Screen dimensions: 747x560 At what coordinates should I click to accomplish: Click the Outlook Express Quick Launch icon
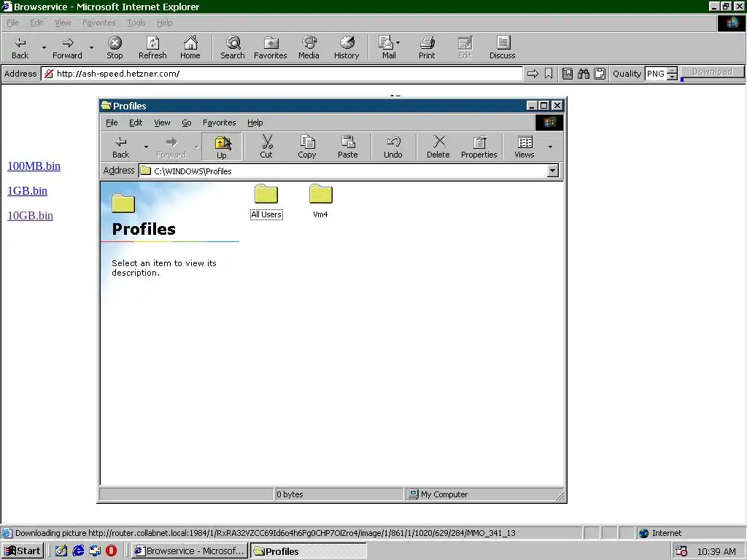(x=95, y=551)
